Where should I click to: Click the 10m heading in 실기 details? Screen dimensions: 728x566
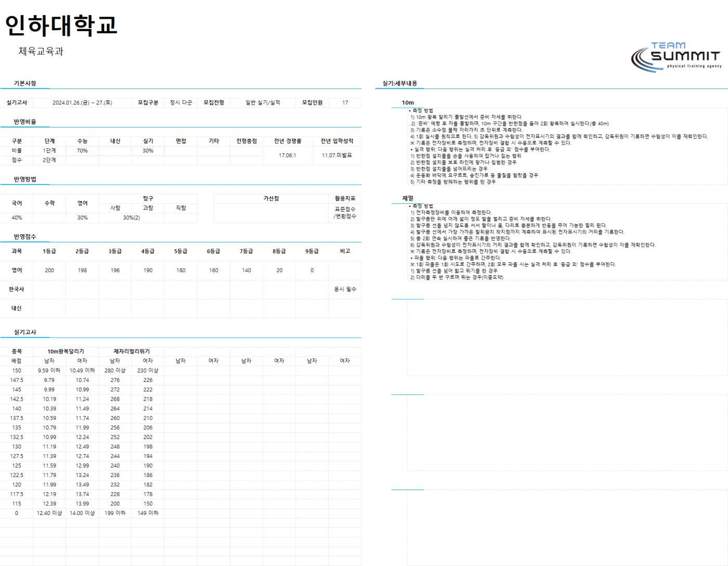coord(408,102)
